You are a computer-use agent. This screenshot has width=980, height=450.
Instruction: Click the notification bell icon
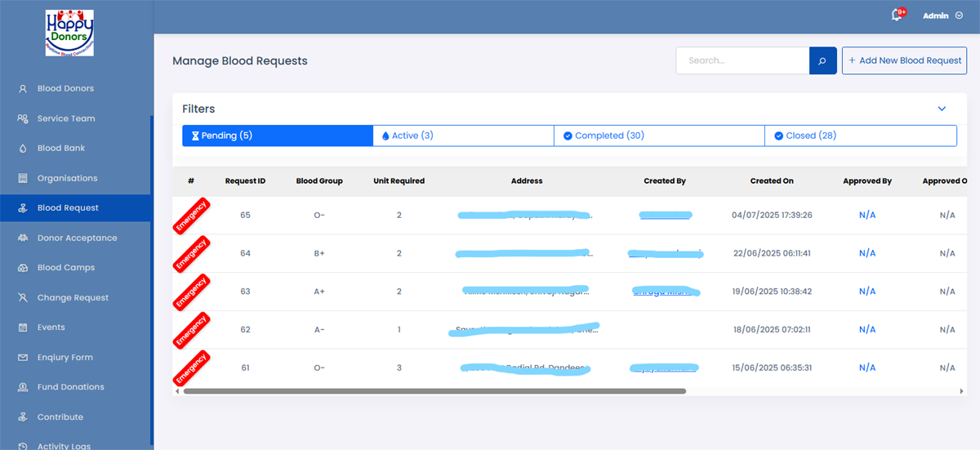pyautogui.click(x=896, y=16)
